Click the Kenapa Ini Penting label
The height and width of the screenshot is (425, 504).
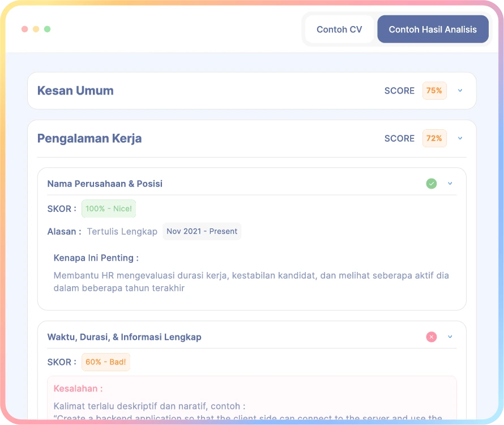click(x=96, y=258)
